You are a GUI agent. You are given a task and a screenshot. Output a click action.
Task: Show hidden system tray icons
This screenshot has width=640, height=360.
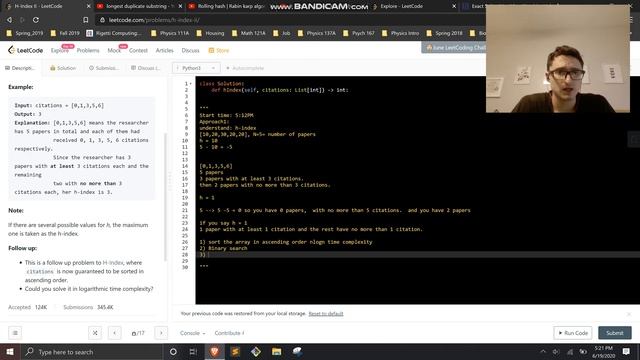pos(543,351)
